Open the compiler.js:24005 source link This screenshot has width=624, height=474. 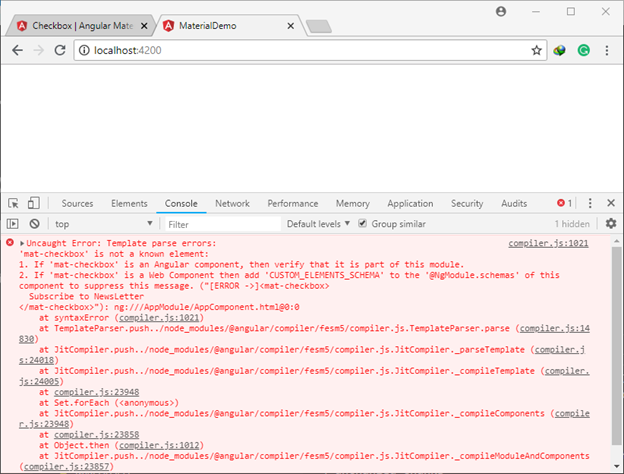pos(567,371)
